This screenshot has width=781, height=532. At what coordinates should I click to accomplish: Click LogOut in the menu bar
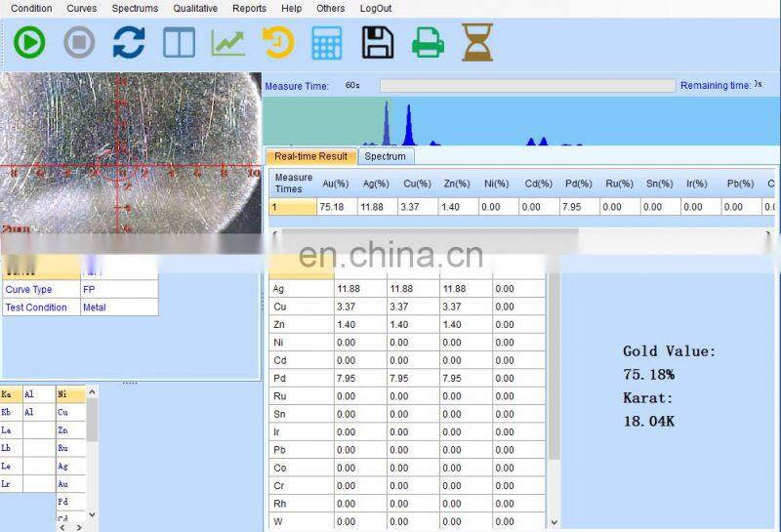(376, 9)
